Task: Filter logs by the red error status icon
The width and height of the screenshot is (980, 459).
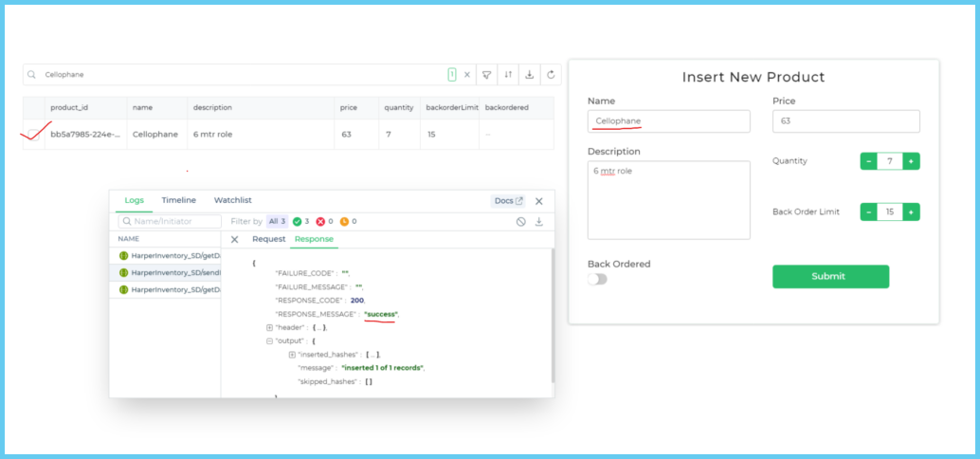Action: tap(319, 221)
